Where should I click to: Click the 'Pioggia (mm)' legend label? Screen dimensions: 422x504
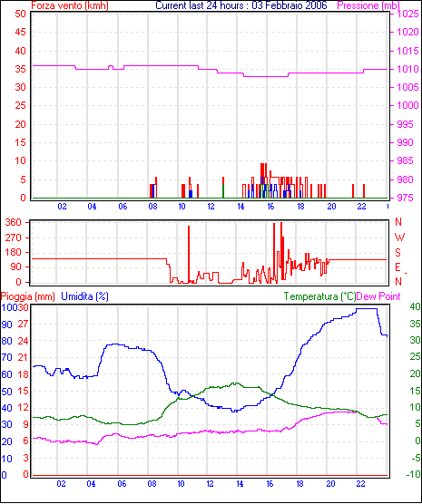point(28,296)
